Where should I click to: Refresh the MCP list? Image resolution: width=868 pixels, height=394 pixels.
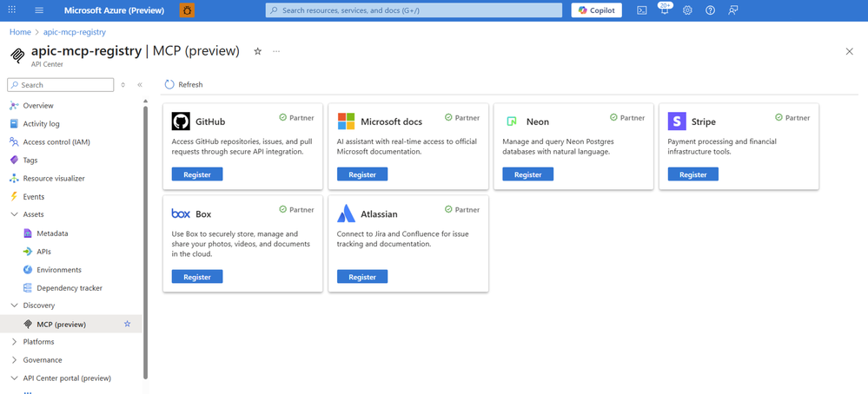pyautogui.click(x=184, y=84)
